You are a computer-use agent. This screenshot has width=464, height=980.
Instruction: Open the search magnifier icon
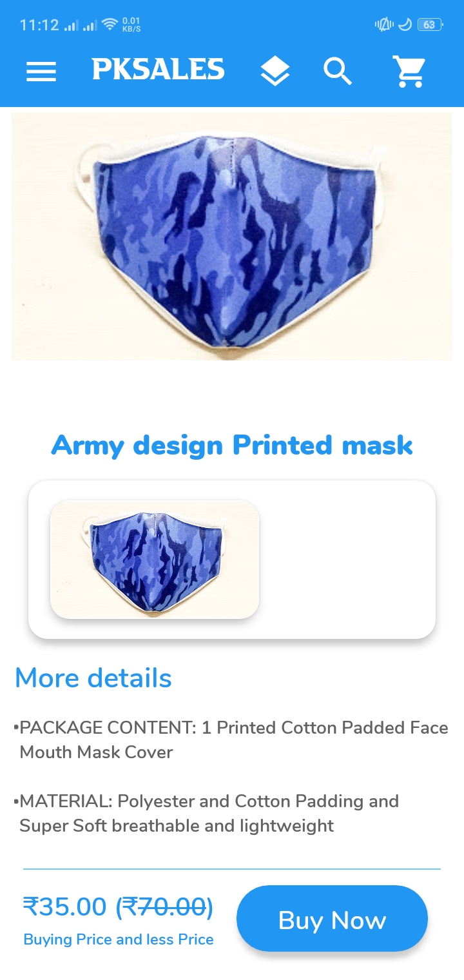[x=338, y=71]
